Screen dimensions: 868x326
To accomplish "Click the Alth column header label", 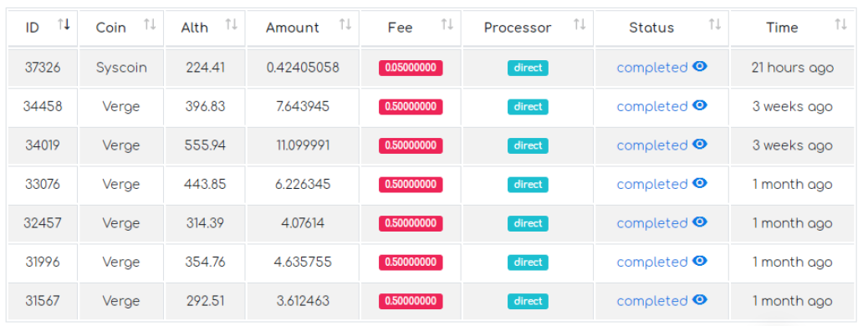I will point(195,28).
